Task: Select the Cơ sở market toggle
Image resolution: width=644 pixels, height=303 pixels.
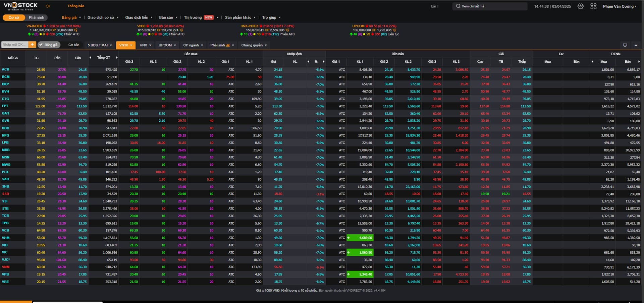Action: point(14,17)
